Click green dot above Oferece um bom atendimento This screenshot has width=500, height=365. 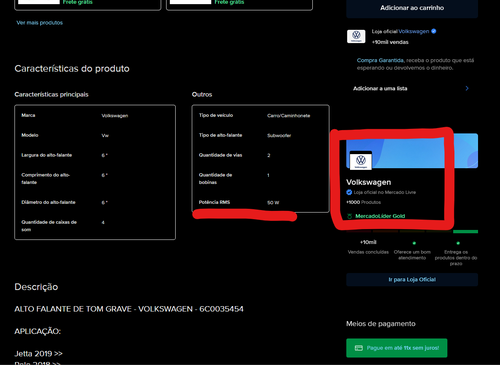pyautogui.click(x=414, y=243)
